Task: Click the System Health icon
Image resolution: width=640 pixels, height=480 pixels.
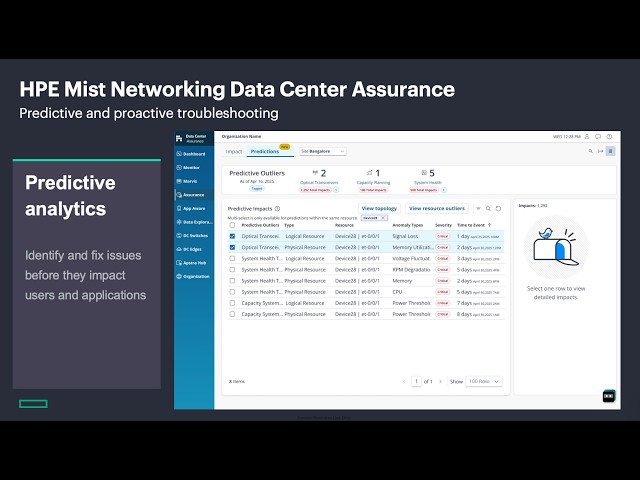Action: (424, 172)
